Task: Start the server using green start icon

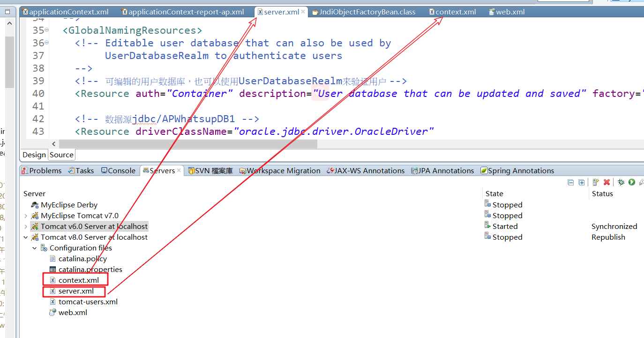Action: click(x=631, y=182)
